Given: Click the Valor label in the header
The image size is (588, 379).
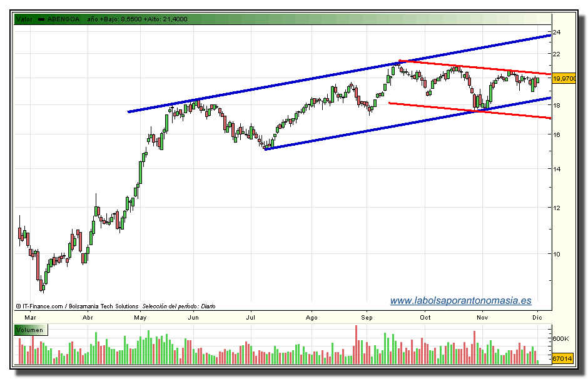Looking at the screenshot, I should point(24,19).
